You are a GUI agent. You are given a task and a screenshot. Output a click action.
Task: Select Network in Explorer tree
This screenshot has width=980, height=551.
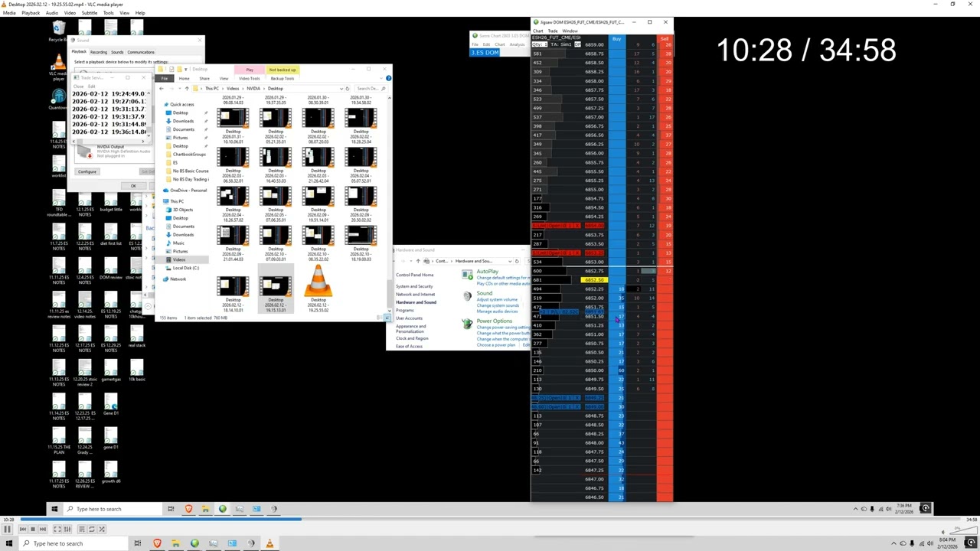178,279
